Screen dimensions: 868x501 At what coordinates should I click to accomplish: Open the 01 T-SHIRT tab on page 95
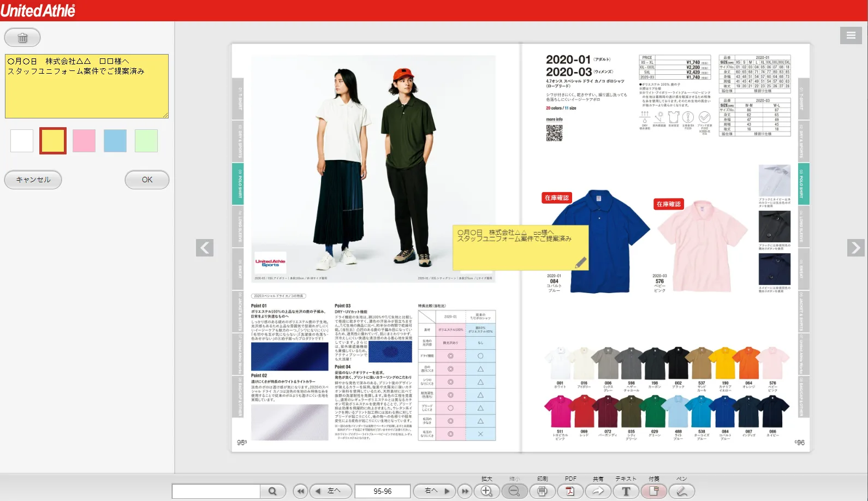(238, 99)
